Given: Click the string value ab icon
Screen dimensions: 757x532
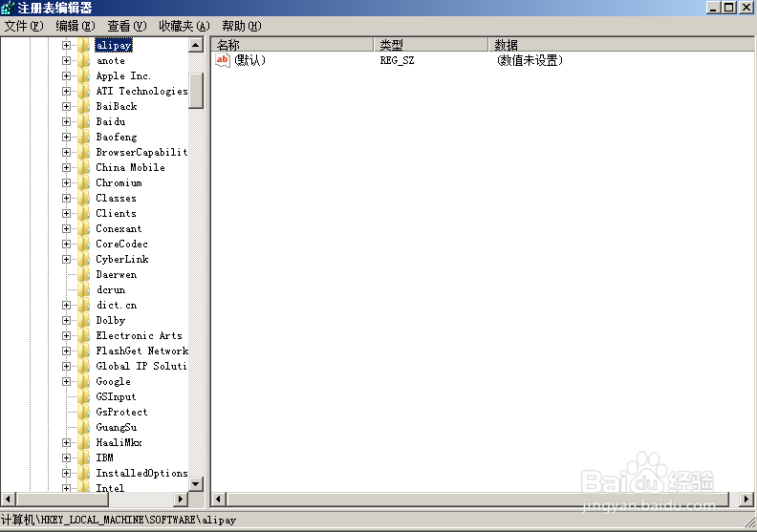Looking at the screenshot, I should click(223, 60).
